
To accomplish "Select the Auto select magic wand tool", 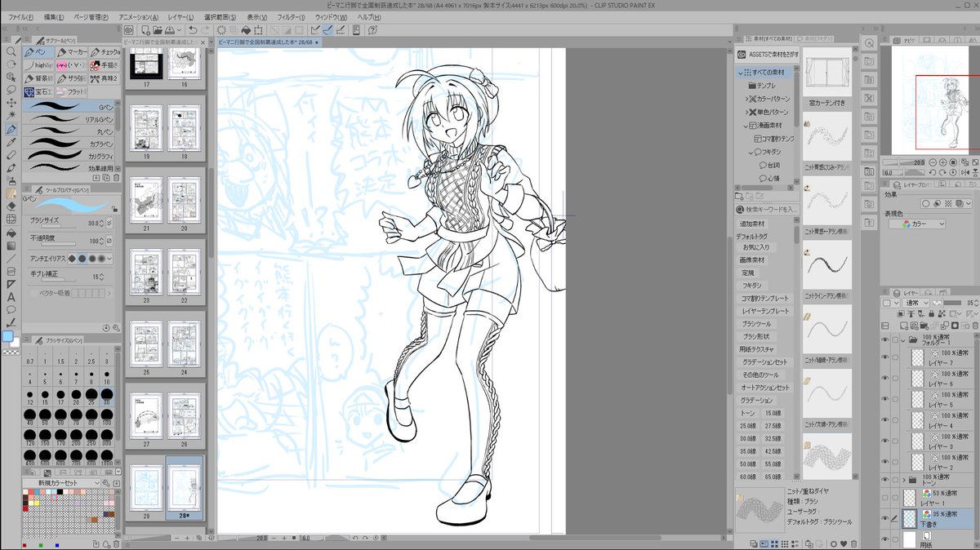I will pyautogui.click(x=11, y=116).
